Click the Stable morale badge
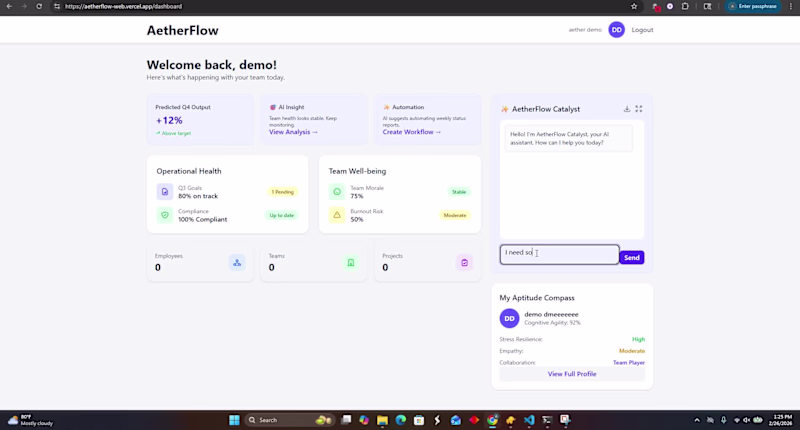Screen dimensions: 800x430 point(459,192)
